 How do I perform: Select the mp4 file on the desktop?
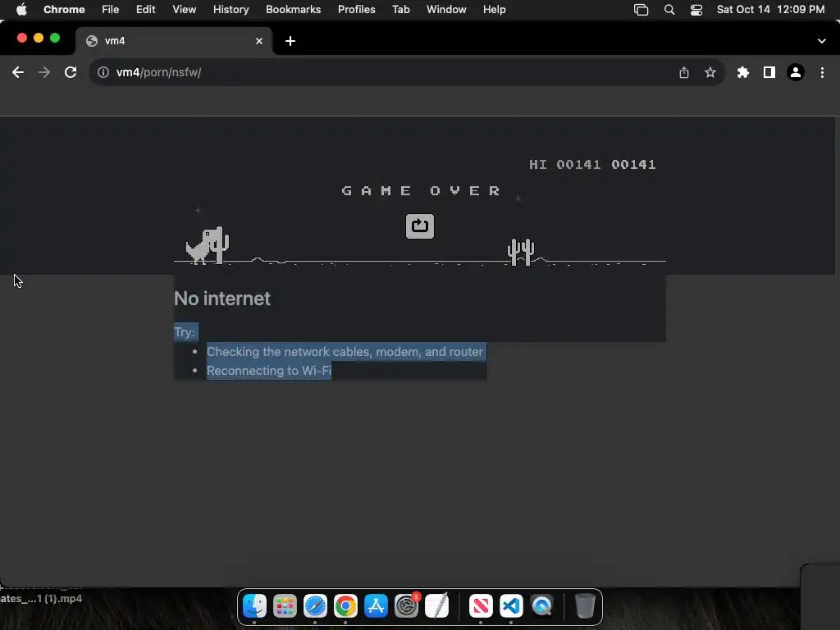41,598
